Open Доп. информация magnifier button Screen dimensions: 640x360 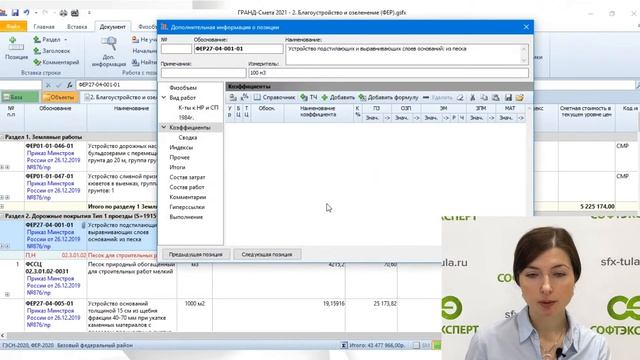coord(109,51)
